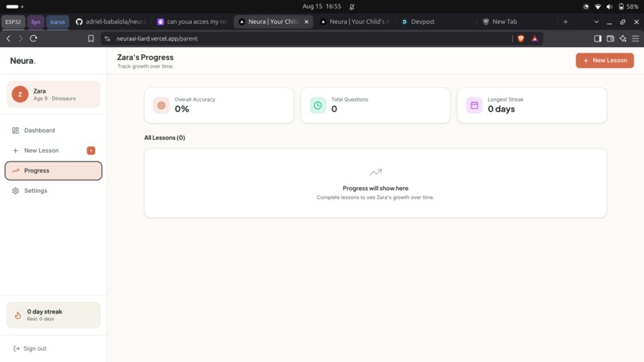This screenshot has height=362, width=644.
Task: Open the Wi-Fi network indicator
Action: (x=598, y=6)
